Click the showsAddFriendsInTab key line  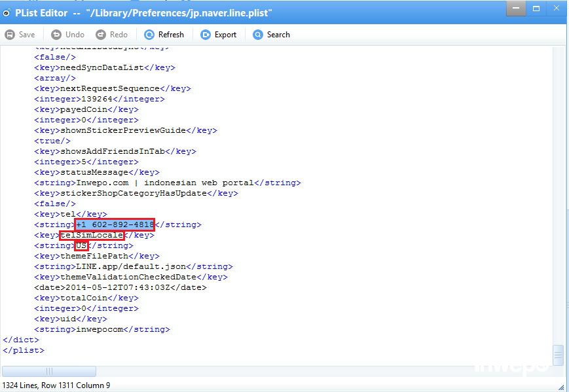(x=115, y=152)
